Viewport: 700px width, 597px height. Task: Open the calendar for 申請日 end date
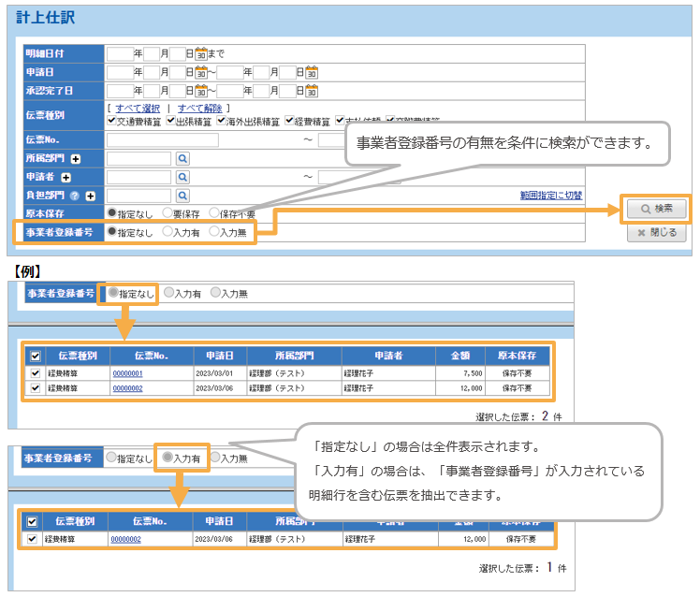(x=313, y=72)
